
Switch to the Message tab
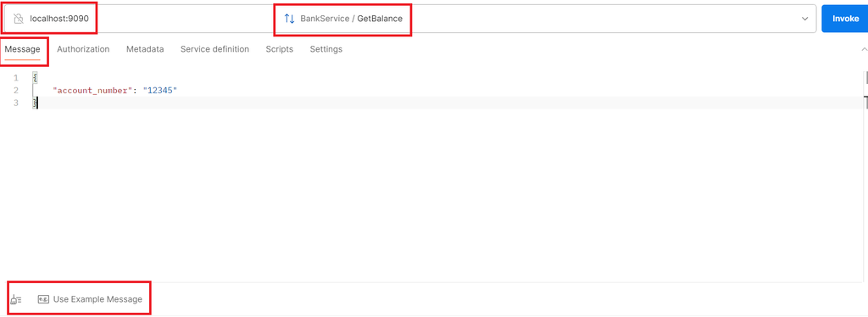pos(22,49)
